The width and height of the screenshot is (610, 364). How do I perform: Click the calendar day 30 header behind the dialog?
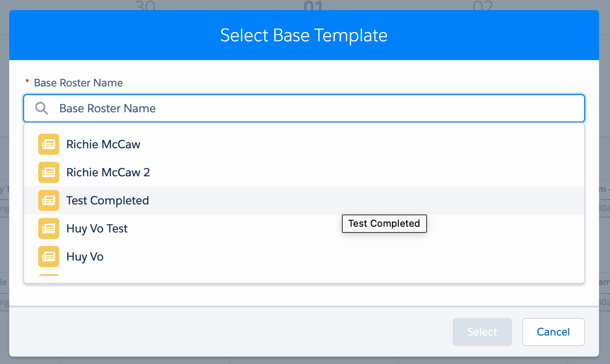point(145,5)
